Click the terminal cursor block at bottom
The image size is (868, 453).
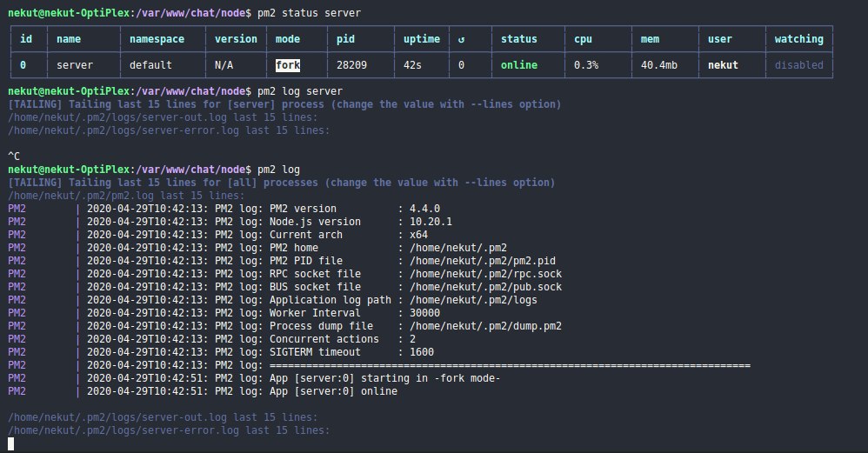pyautogui.click(x=10, y=444)
